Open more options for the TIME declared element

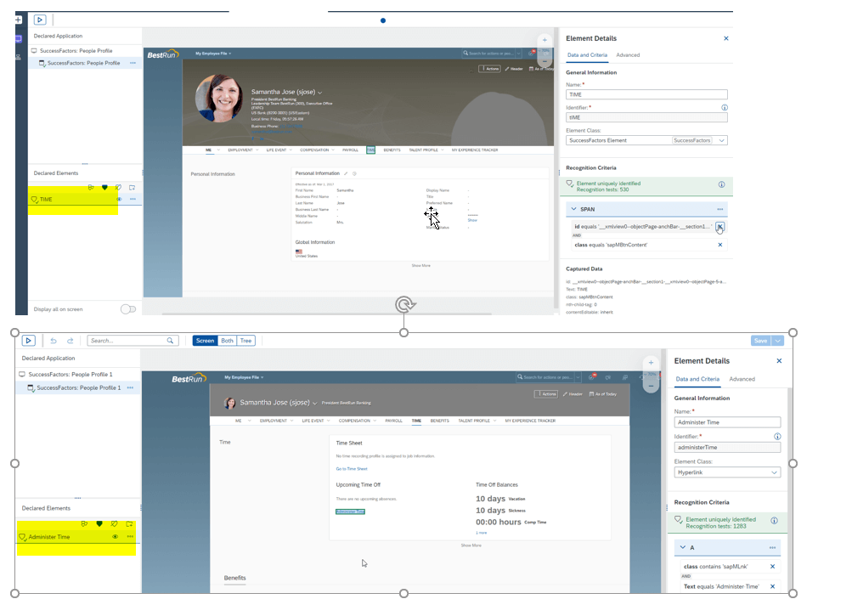click(x=133, y=199)
